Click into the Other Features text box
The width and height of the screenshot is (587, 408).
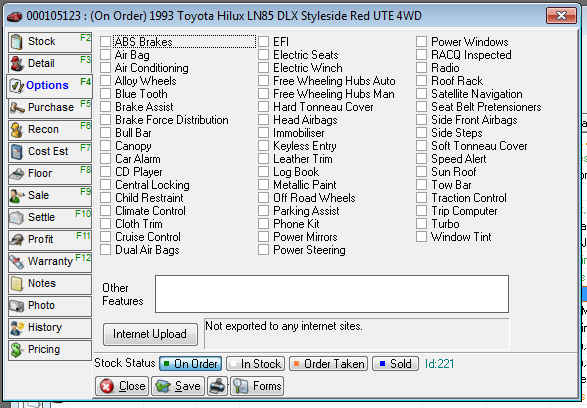pyautogui.click(x=332, y=294)
